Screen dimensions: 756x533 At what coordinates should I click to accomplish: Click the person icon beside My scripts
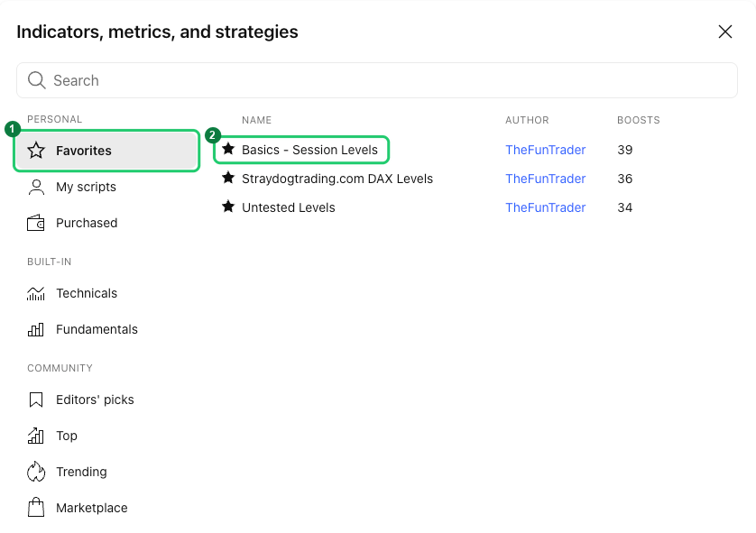tap(36, 187)
